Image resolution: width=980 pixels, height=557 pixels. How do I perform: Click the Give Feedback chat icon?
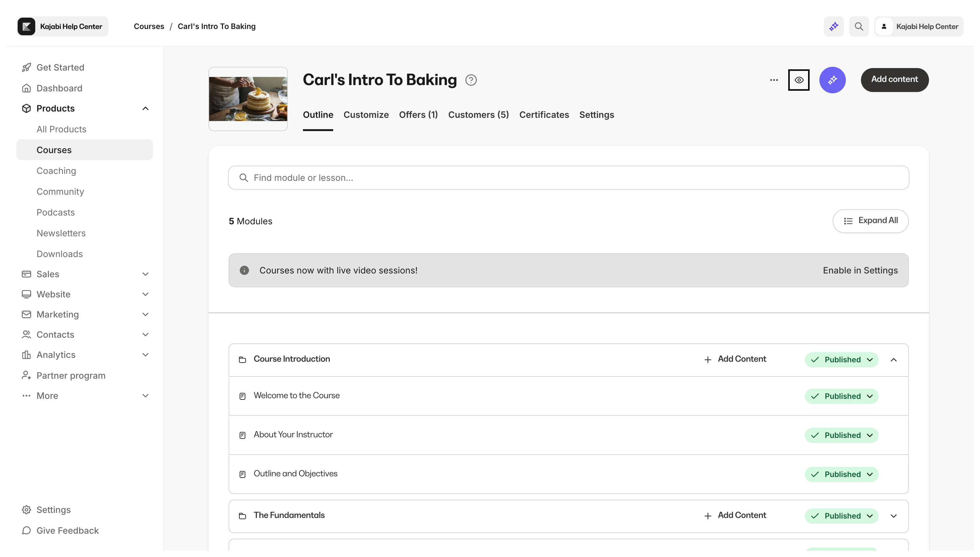tap(26, 530)
